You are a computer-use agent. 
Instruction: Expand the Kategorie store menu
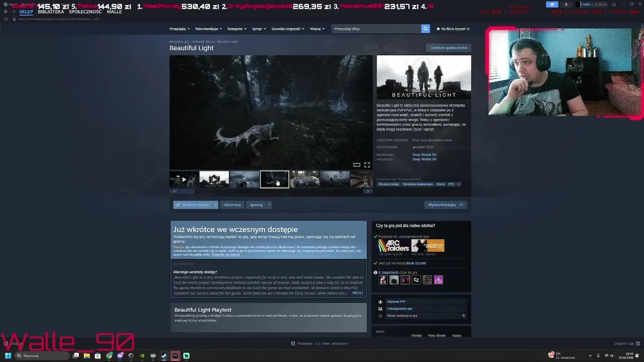coord(236,29)
